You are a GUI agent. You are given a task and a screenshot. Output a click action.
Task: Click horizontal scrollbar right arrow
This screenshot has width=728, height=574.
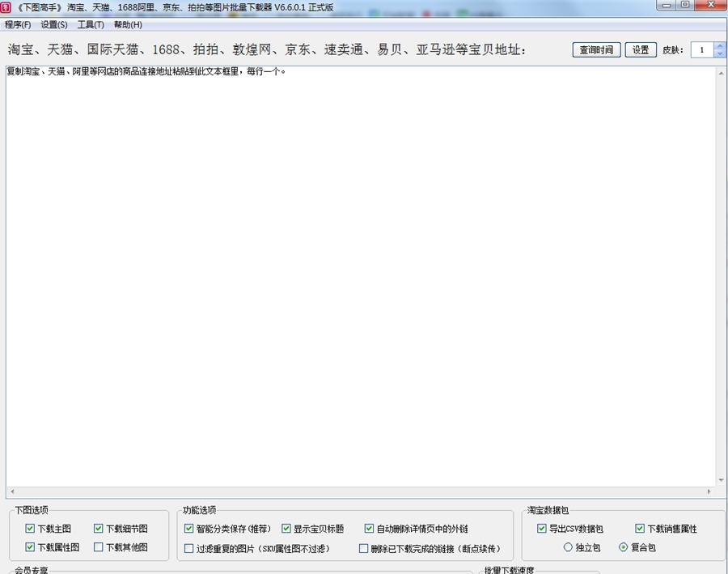(x=709, y=491)
